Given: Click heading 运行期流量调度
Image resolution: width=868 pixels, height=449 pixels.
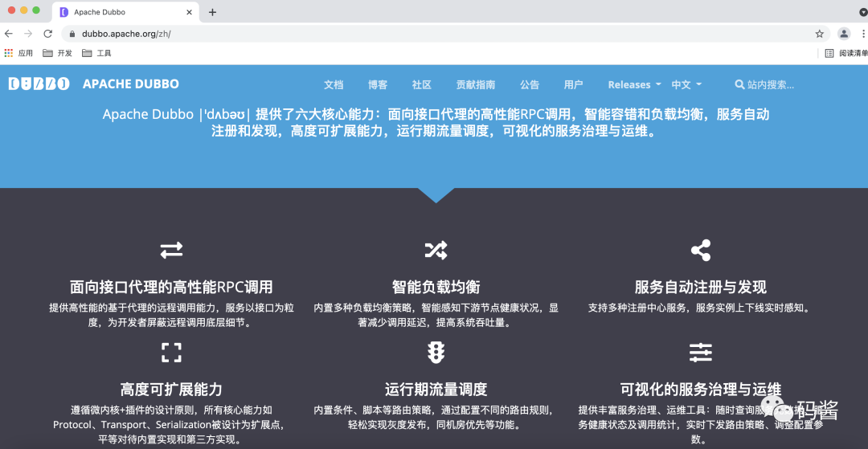Looking at the screenshot, I should (x=436, y=390).
